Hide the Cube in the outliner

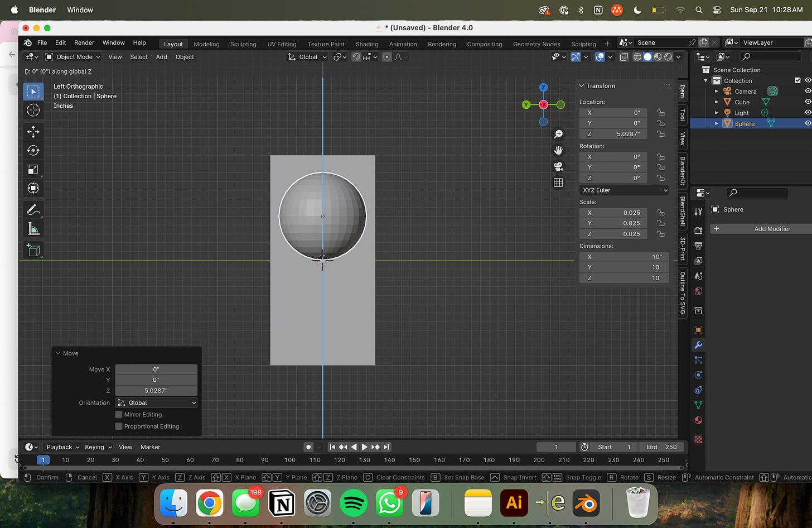pos(808,102)
